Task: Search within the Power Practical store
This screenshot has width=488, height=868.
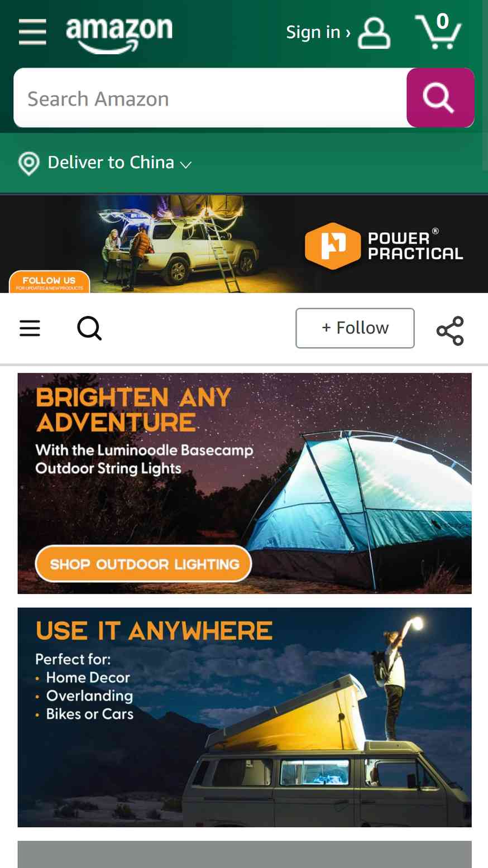Action: coord(89,328)
